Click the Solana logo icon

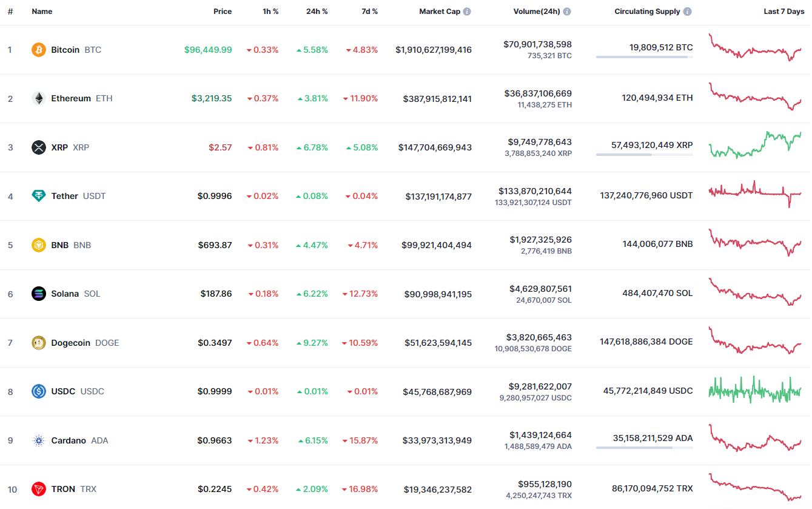[39, 294]
